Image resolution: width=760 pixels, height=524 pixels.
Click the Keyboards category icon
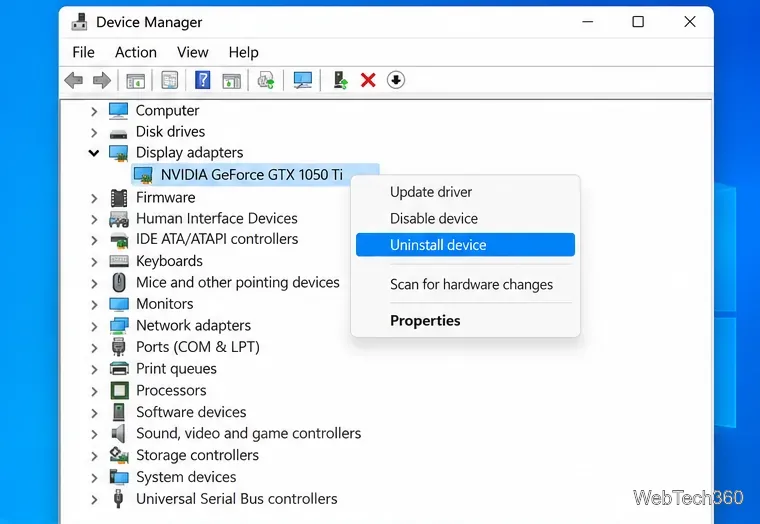click(119, 261)
